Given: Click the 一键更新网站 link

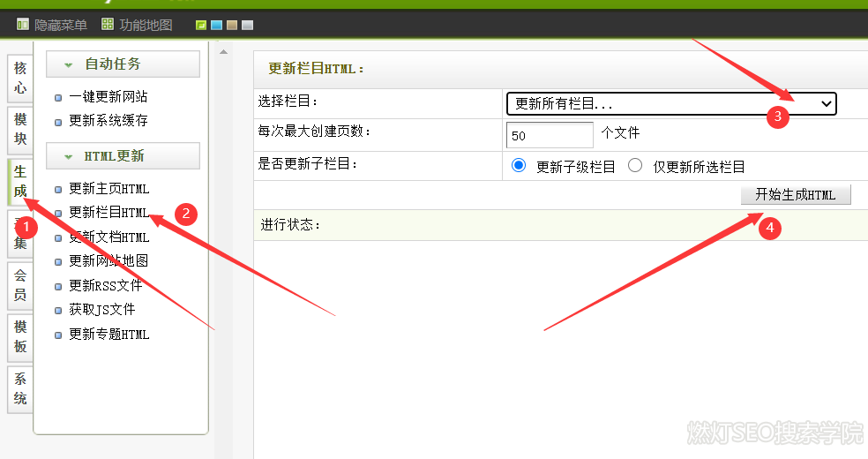Looking at the screenshot, I should (x=108, y=97).
